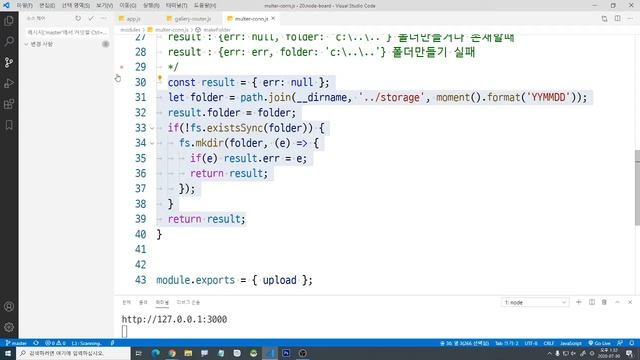Click the JavaScript language mode in the status bar
The height and width of the screenshot is (360, 640).
(571, 343)
